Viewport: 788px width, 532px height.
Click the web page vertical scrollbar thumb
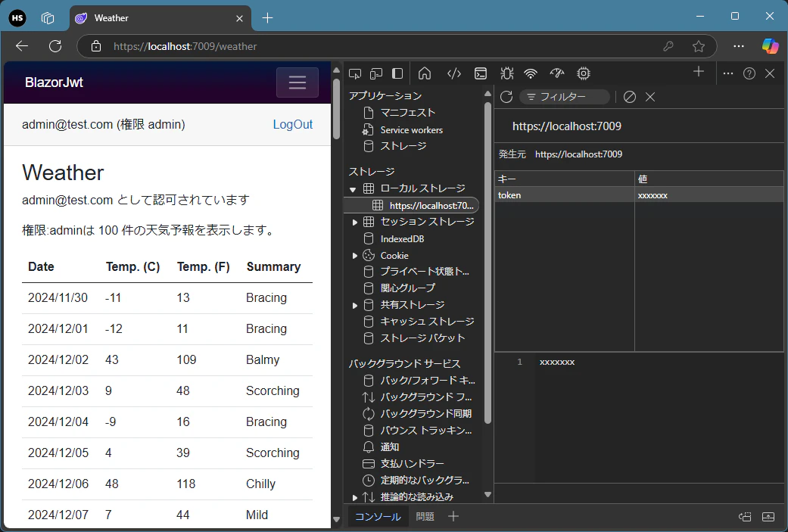click(336, 107)
